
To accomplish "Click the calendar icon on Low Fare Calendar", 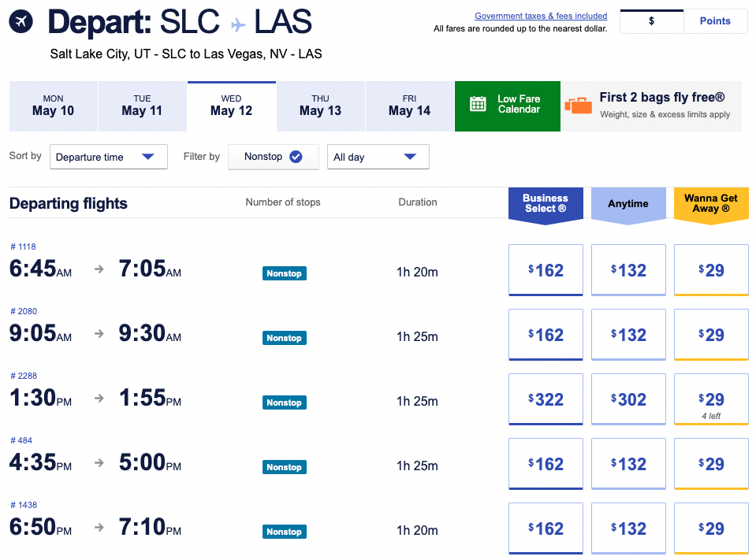I will (478, 105).
